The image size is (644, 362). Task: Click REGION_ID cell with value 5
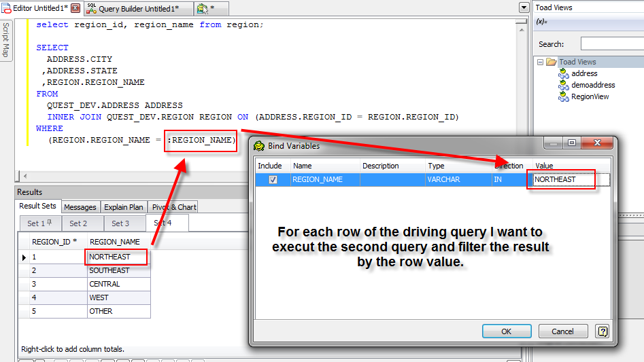click(x=58, y=311)
